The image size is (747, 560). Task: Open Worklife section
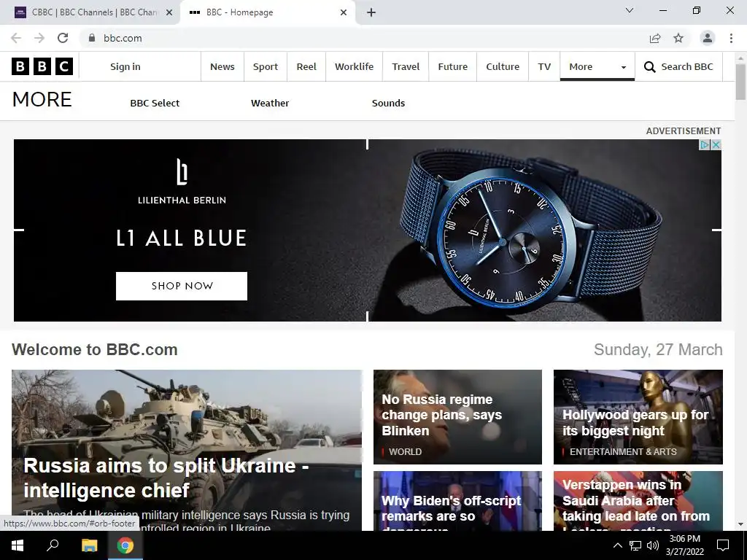tap(354, 66)
